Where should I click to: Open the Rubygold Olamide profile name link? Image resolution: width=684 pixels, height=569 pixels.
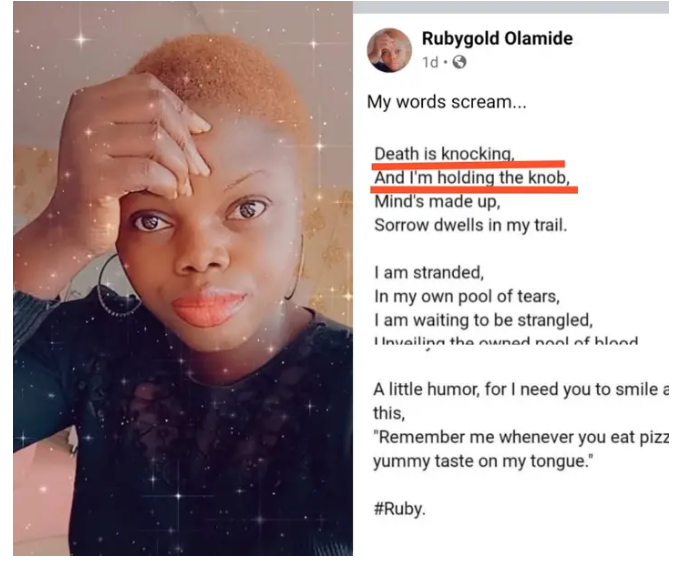(497, 38)
